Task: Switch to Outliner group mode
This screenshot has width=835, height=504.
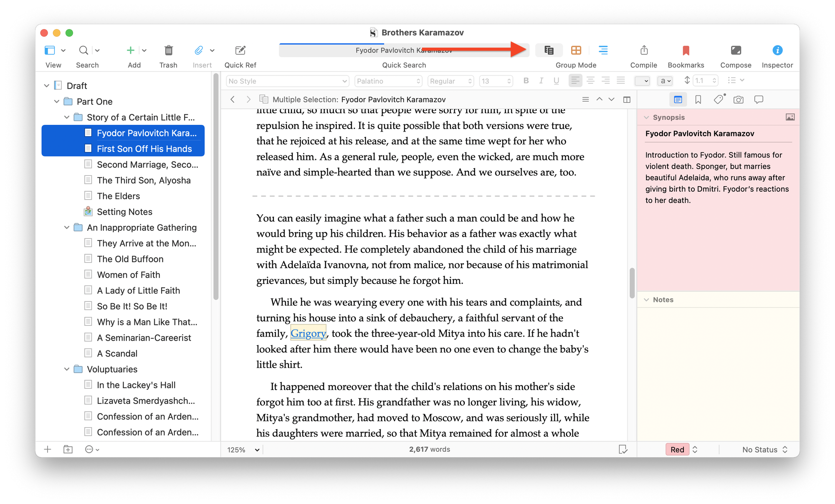Action: (603, 51)
